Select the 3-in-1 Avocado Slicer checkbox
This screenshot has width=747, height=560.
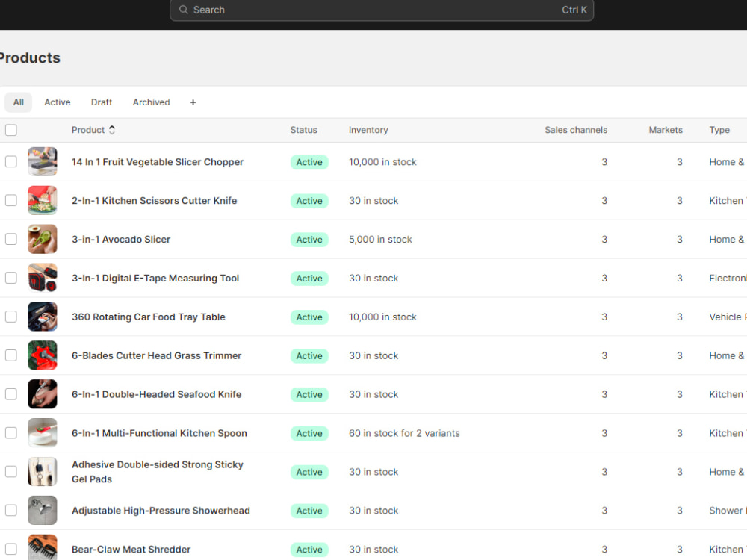click(11, 239)
